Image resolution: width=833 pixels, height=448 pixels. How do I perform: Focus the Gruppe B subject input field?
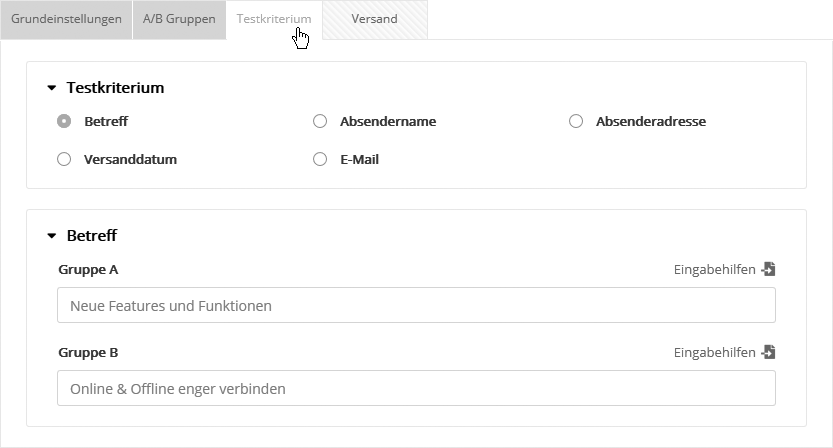416,388
